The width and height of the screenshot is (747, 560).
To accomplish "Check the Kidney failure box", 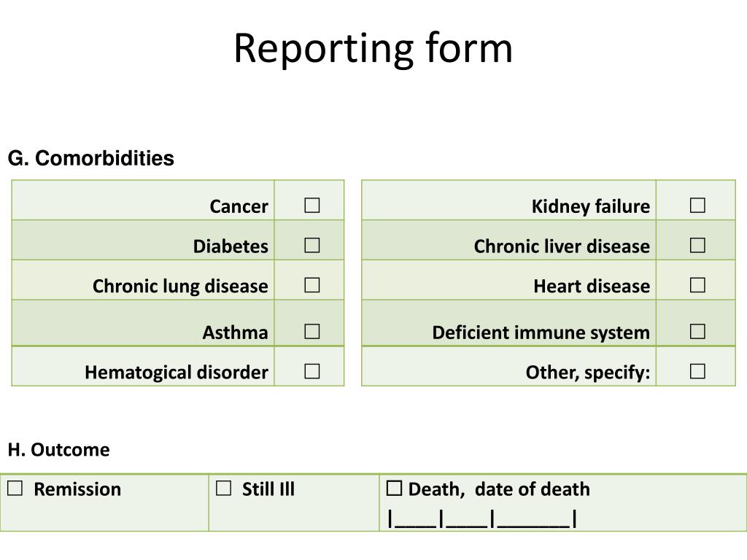I will [697, 205].
